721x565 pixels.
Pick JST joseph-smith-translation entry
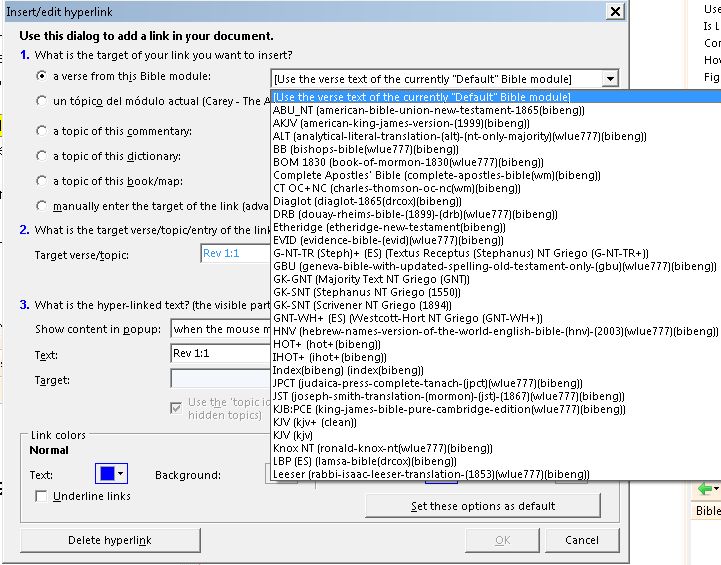(497, 396)
